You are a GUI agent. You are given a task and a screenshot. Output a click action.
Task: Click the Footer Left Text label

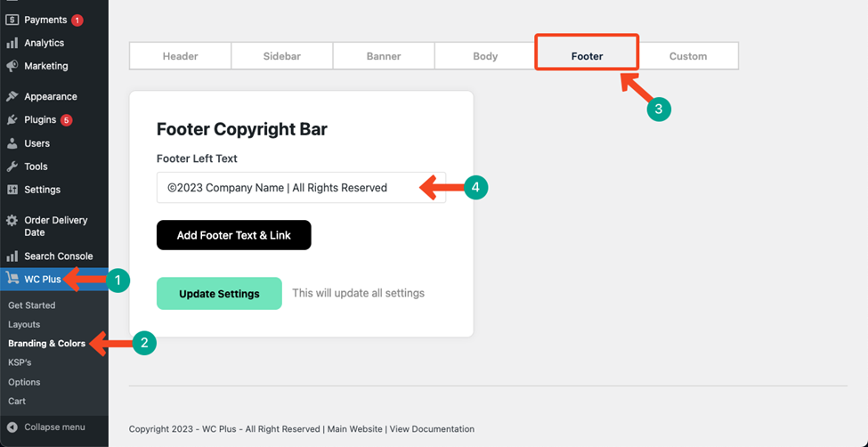coord(197,158)
